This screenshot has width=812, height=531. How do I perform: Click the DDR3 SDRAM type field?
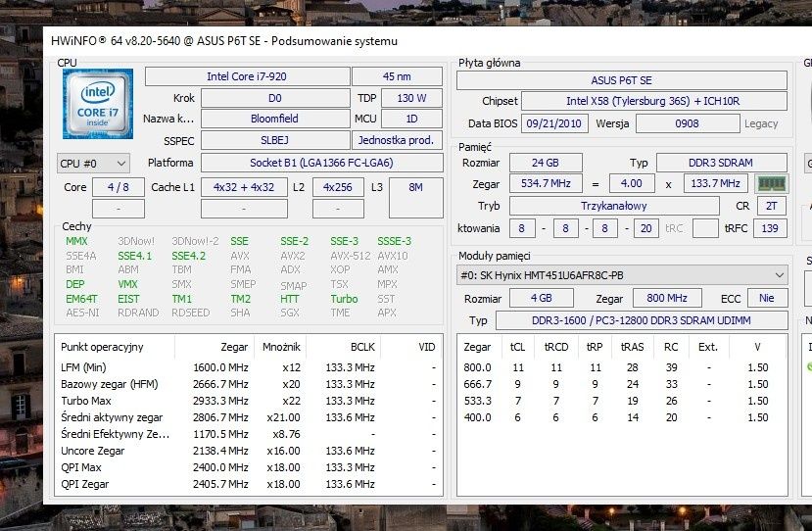click(x=721, y=163)
